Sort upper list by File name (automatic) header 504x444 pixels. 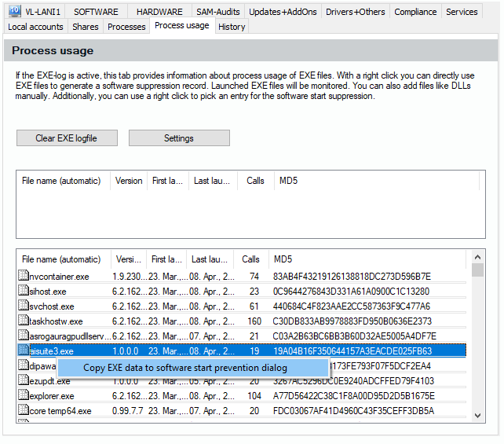tap(61, 181)
